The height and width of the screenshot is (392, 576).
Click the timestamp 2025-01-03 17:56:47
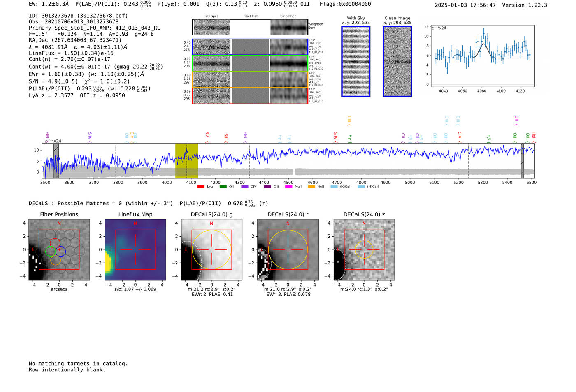pyautogui.click(x=465, y=5)
